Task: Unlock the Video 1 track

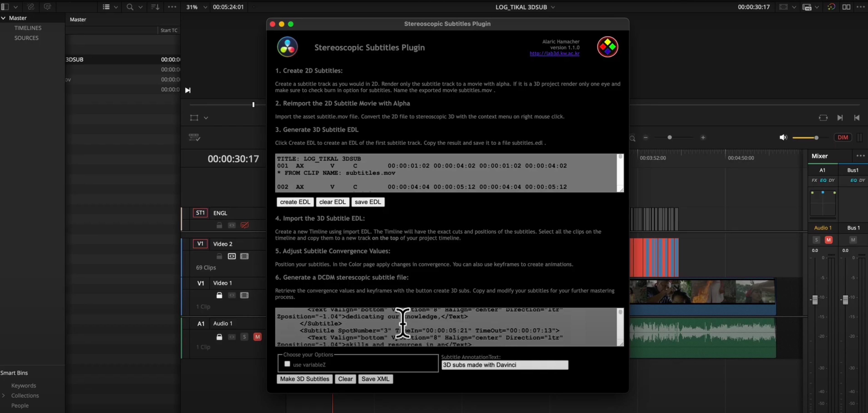Action: [219, 295]
